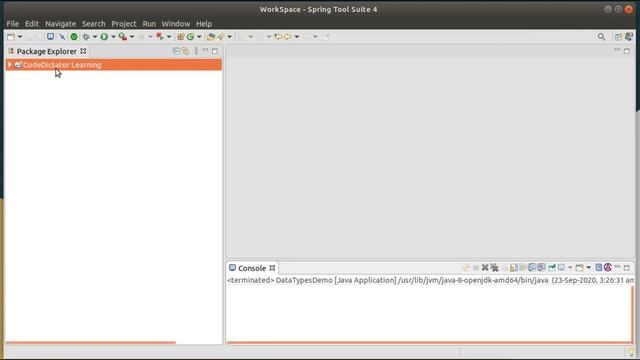Click the green Boot Dashboard relaunch icon
This screenshot has width=640, height=360.
[74, 37]
